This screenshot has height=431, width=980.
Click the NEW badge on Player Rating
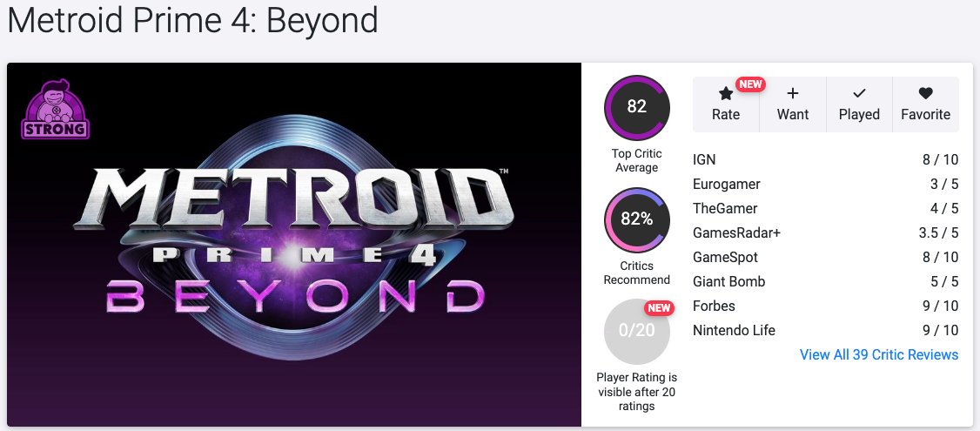coord(659,308)
